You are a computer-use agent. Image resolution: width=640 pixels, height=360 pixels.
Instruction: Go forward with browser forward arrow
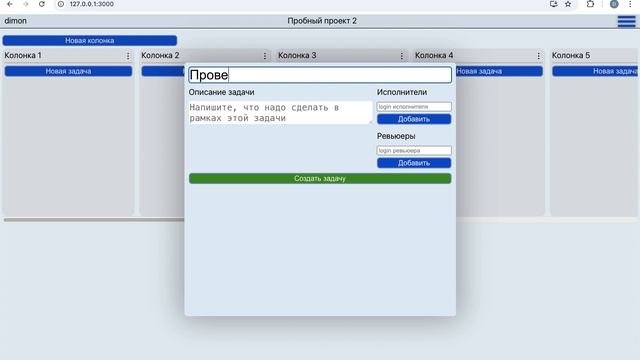tap(26, 4)
